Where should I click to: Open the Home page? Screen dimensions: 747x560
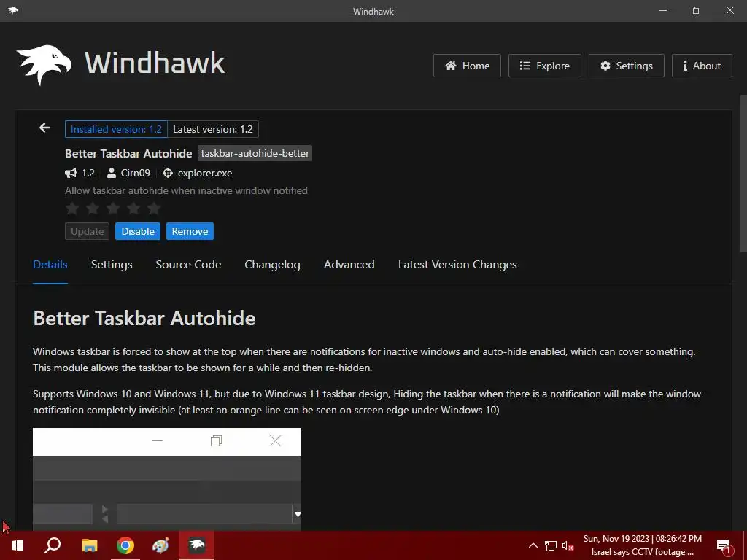467,66
